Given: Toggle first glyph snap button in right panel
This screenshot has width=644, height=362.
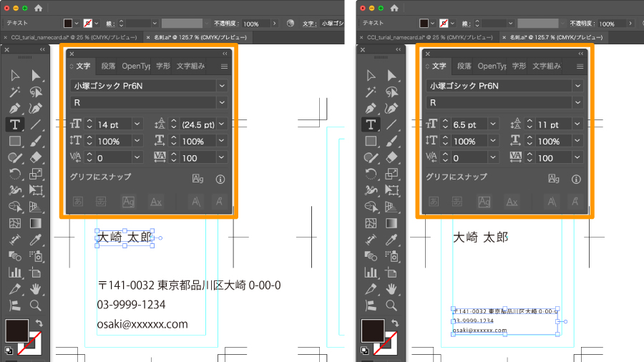Looking at the screenshot, I should pos(434,202).
